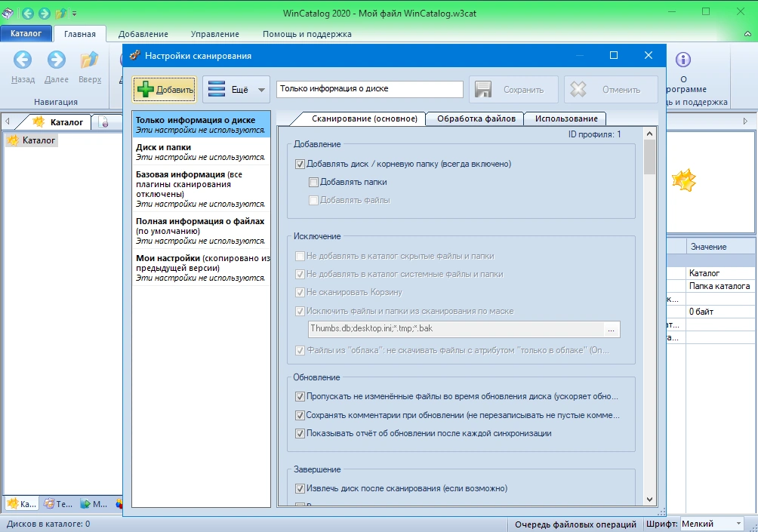Click the left tab-scroll arrow
Viewport: 758px width, 532px height.
pos(8,121)
